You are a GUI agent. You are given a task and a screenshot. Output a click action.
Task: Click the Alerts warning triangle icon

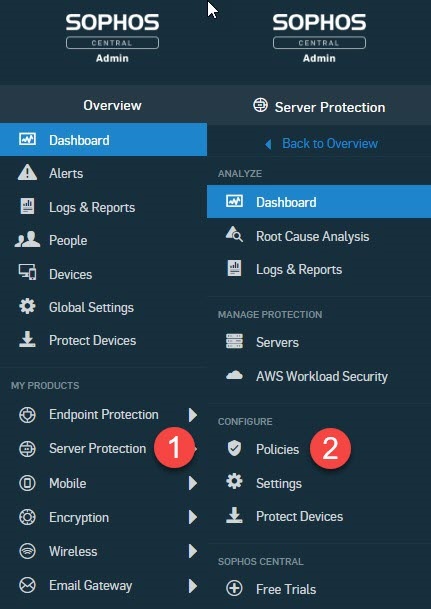tap(28, 172)
